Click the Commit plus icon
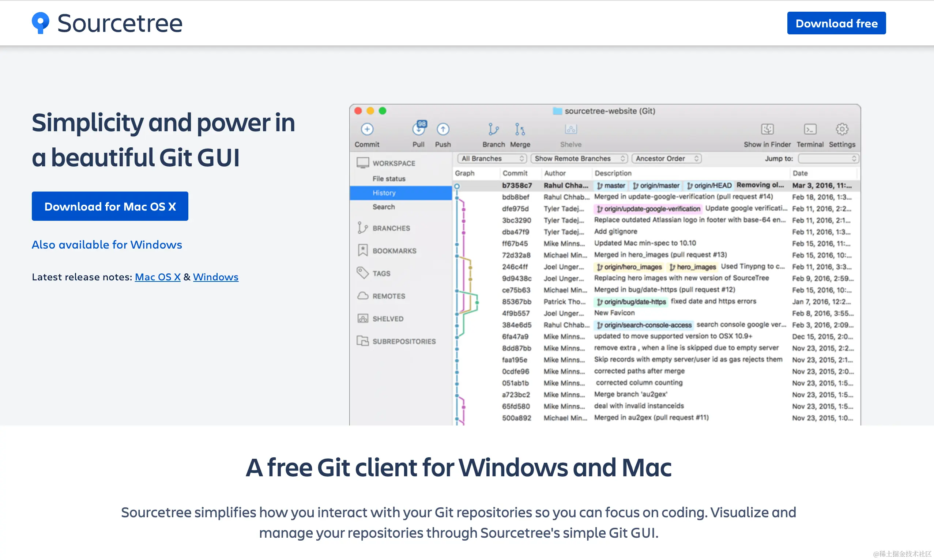 [366, 129]
